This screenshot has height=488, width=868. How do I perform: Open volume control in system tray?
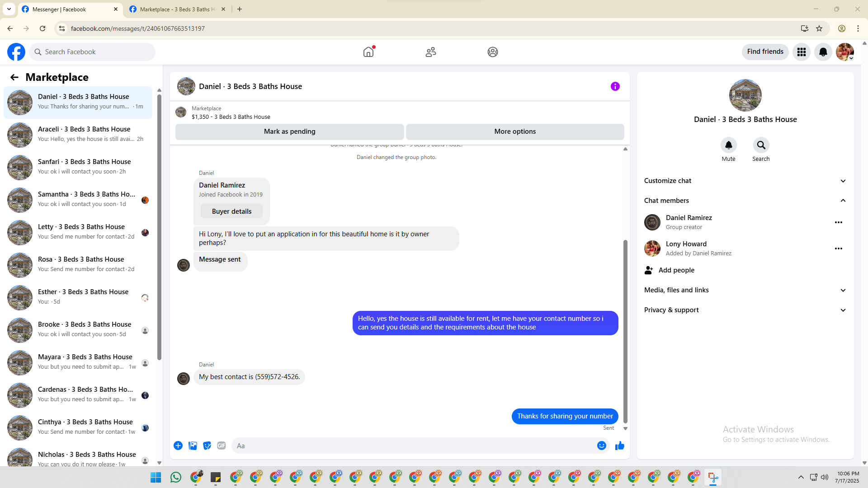pos(825,477)
